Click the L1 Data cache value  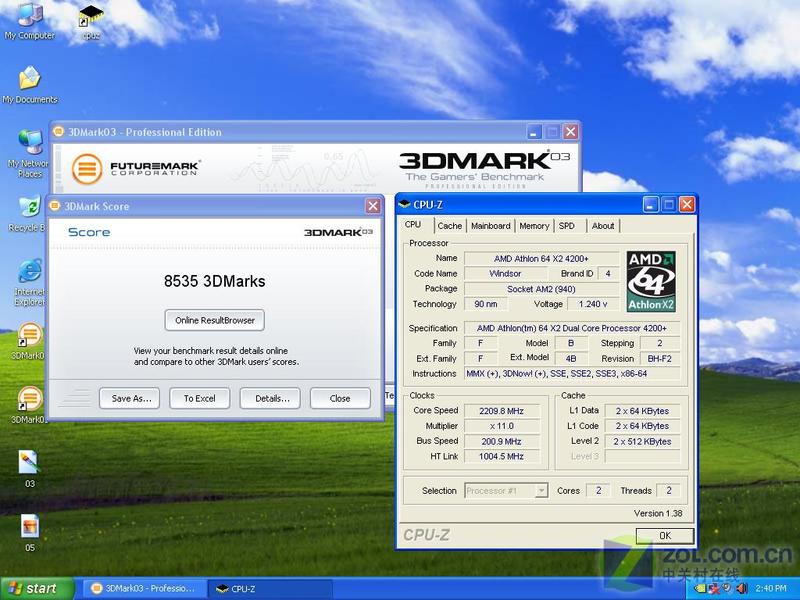pos(642,411)
